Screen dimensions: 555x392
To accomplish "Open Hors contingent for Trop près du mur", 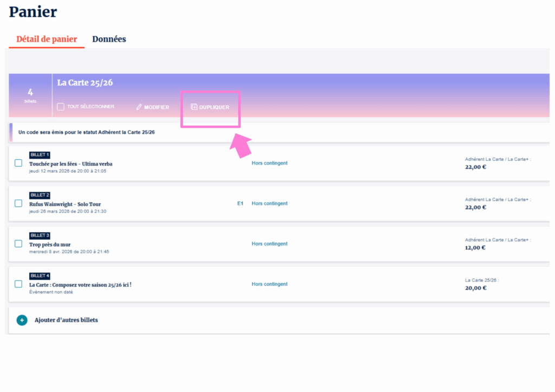I will tap(269, 244).
